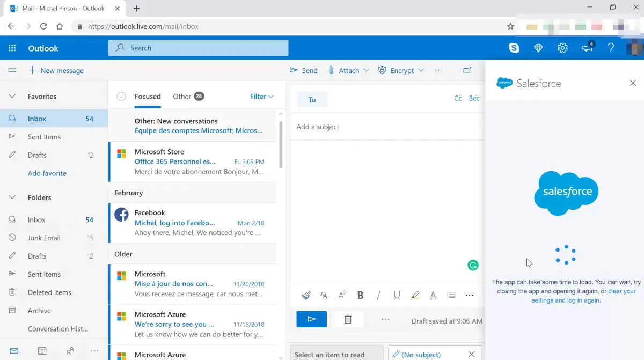
Task: Toggle italic formatting
Action: pyautogui.click(x=378, y=295)
